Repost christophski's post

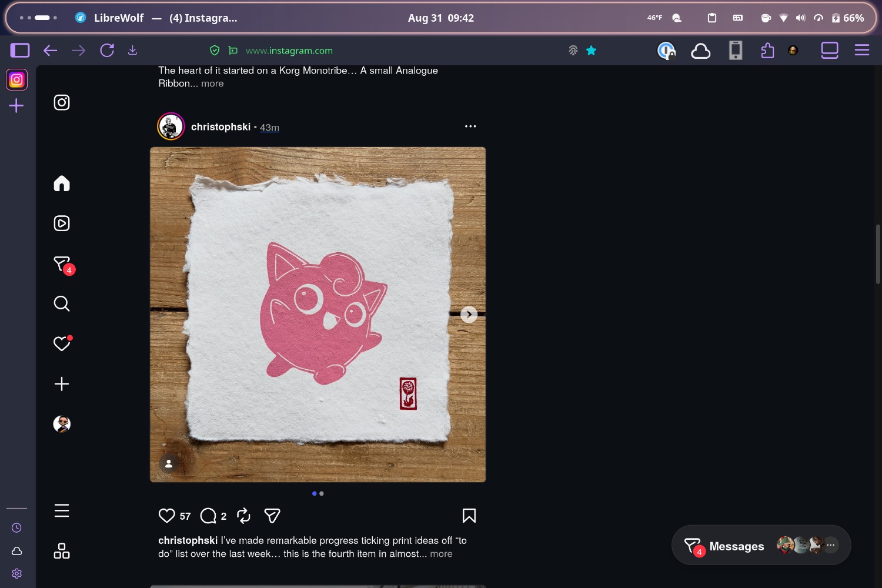(243, 516)
